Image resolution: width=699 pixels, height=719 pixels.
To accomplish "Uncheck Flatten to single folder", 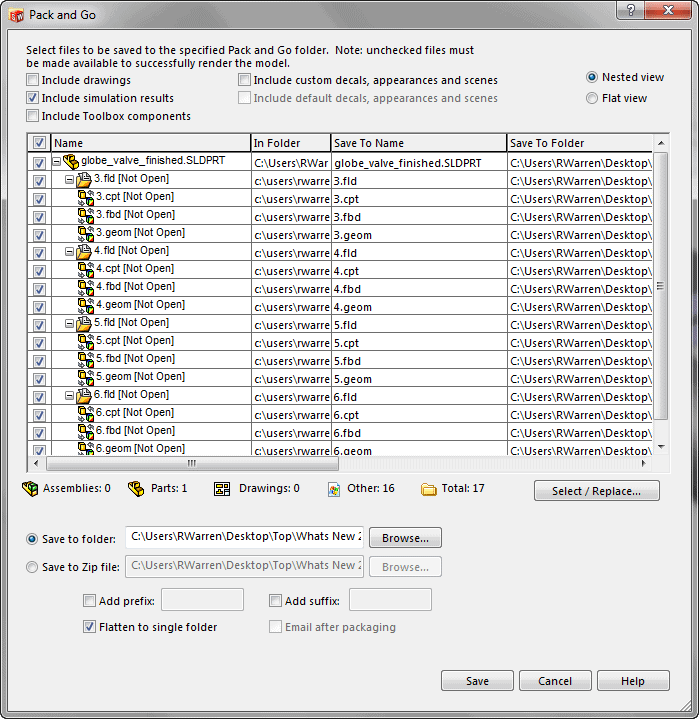I will [x=89, y=627].
